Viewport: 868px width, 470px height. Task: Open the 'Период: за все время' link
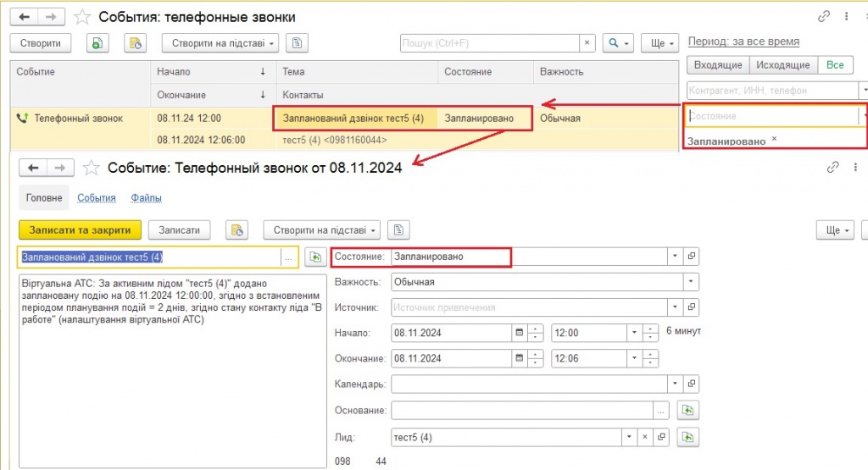[x=743, y=41]
